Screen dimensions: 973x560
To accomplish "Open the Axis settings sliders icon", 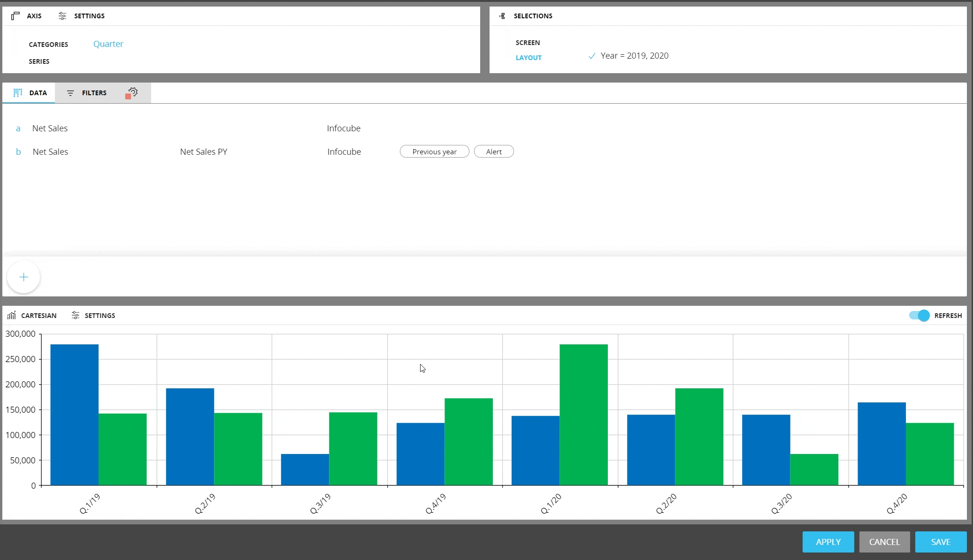I will (62, 16).
